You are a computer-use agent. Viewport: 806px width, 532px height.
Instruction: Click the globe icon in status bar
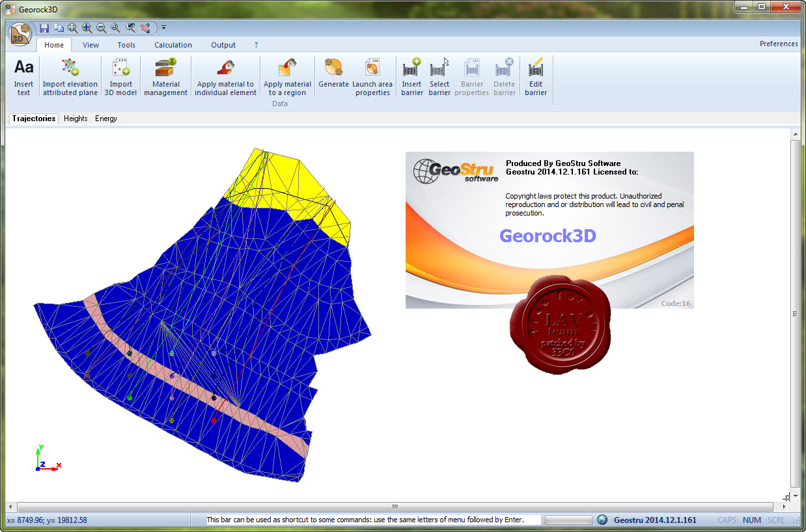pyautogui.click(x=602, y=520)
